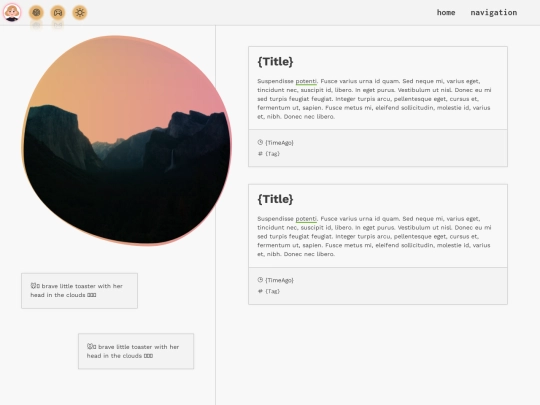Click the {Tag} label in second post

point(272,291)
